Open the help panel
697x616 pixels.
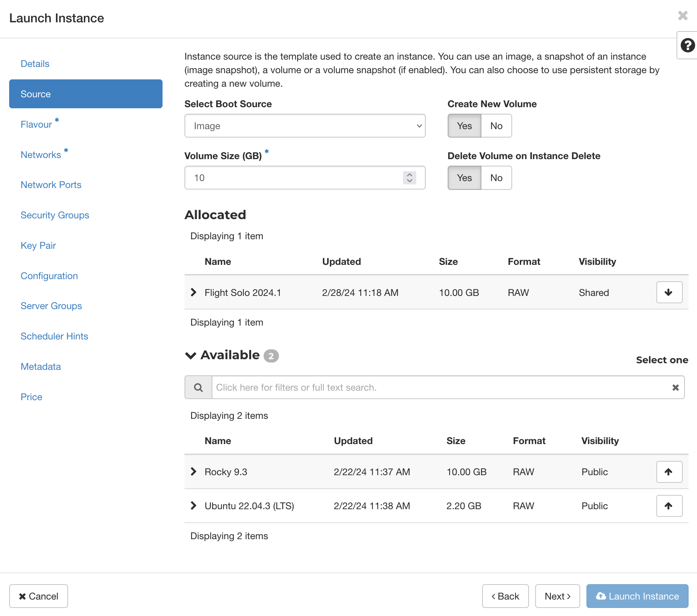click(x=687, y=45)
